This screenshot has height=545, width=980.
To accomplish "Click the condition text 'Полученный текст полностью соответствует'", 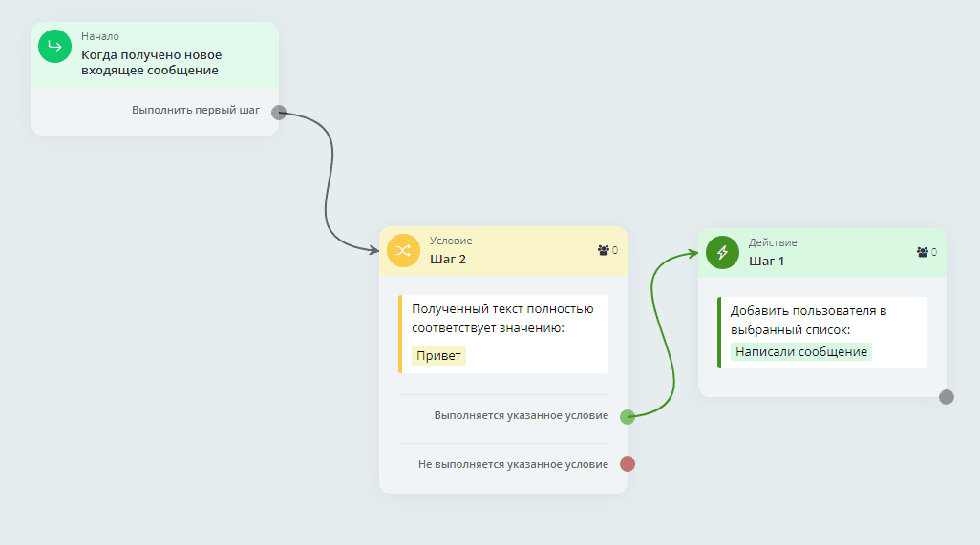I will coord(502,318).
